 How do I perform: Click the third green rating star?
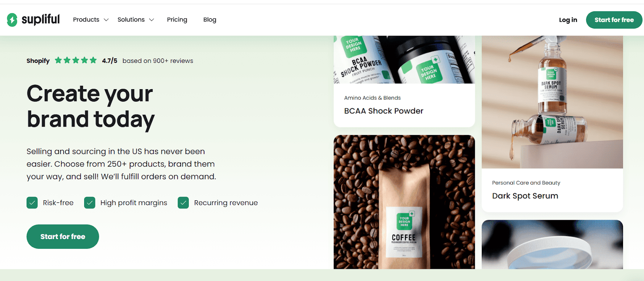(x=76, y=60)
